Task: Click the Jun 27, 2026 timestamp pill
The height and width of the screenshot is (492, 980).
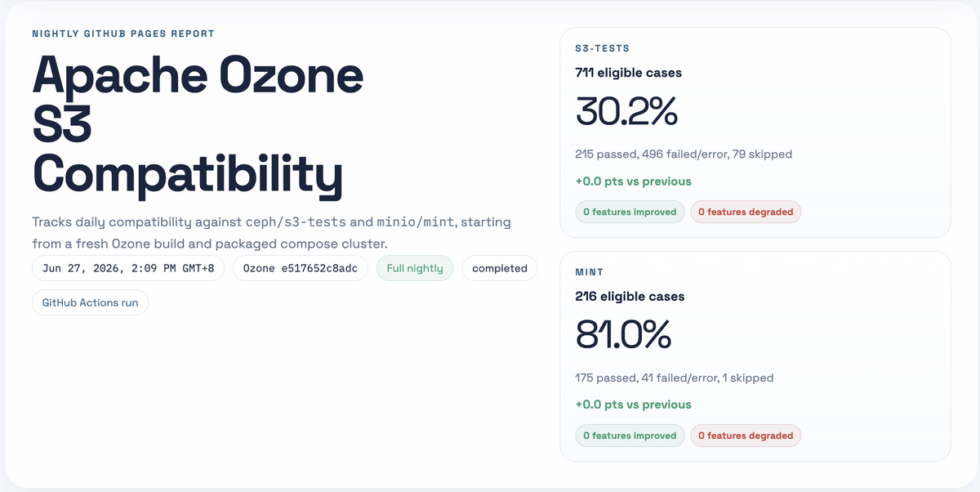Action: point(128,268)
